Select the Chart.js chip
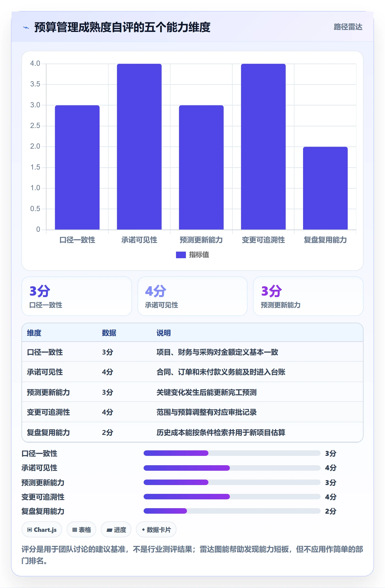Viewport: 385px width, 588px height. pyautogui.click(x=42, y=529)
